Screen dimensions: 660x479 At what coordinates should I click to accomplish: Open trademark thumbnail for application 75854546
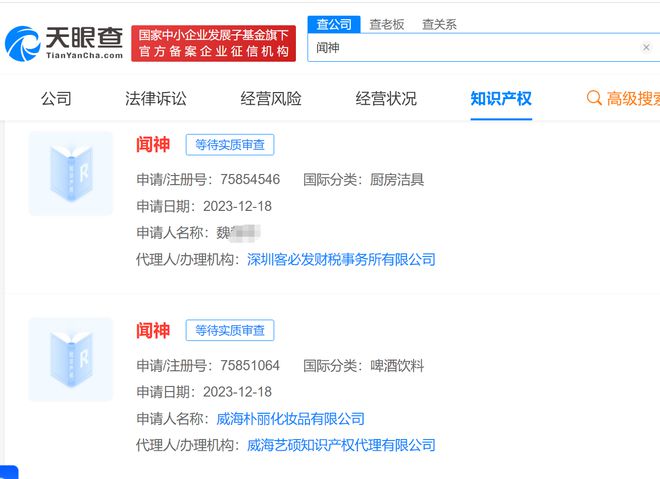(x=71, y=173)
